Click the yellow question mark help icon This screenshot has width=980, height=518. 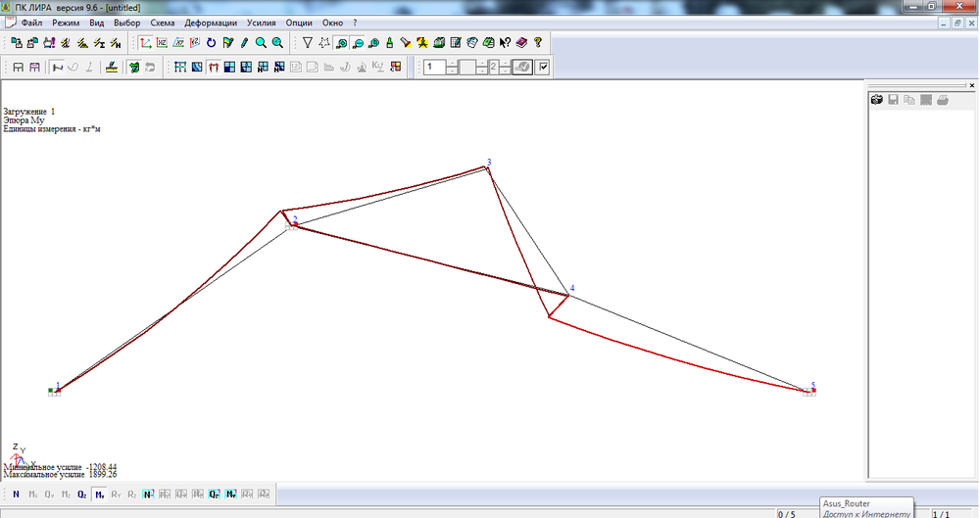[537, 42]
